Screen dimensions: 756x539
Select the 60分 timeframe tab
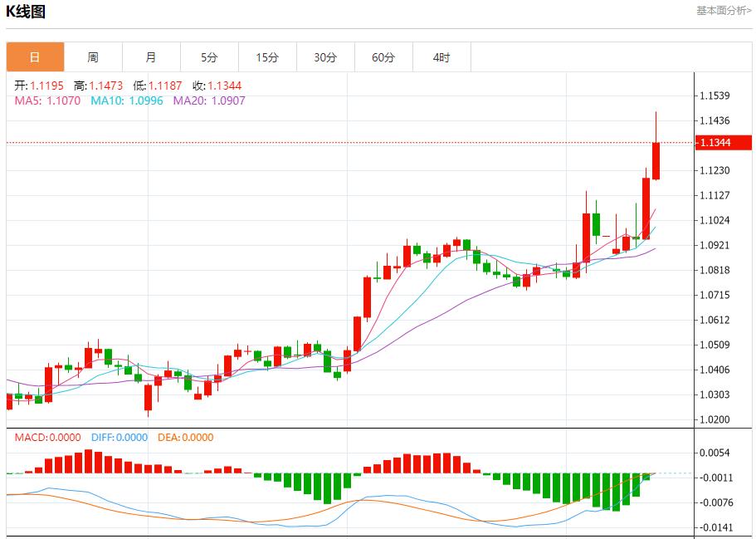pyautogui.click(x=383, y=56)
